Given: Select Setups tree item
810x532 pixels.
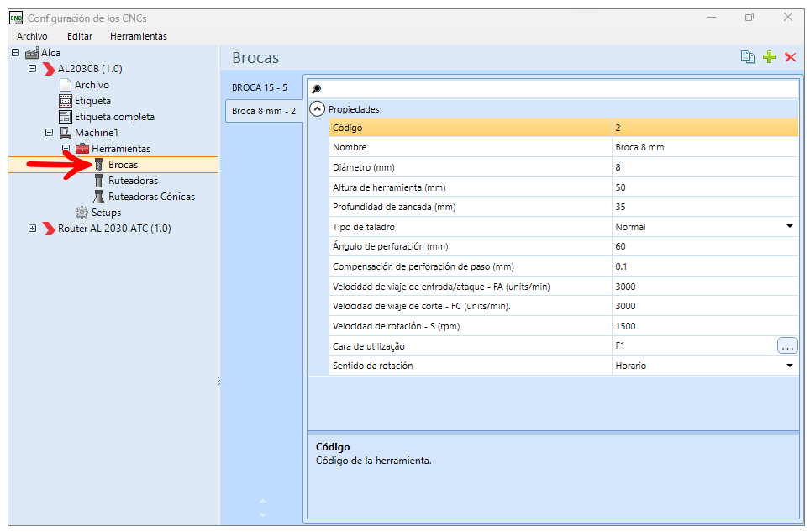Looking at the screenshot, I should (x=106, y=213).
